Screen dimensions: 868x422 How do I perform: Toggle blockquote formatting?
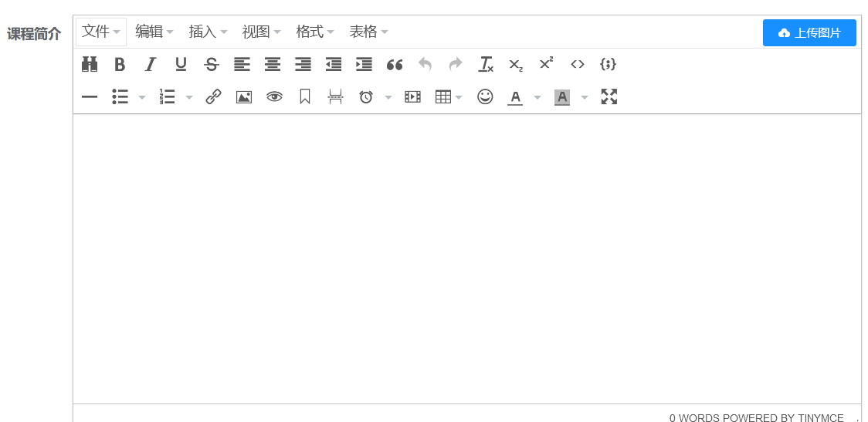[x=394, y=65]
